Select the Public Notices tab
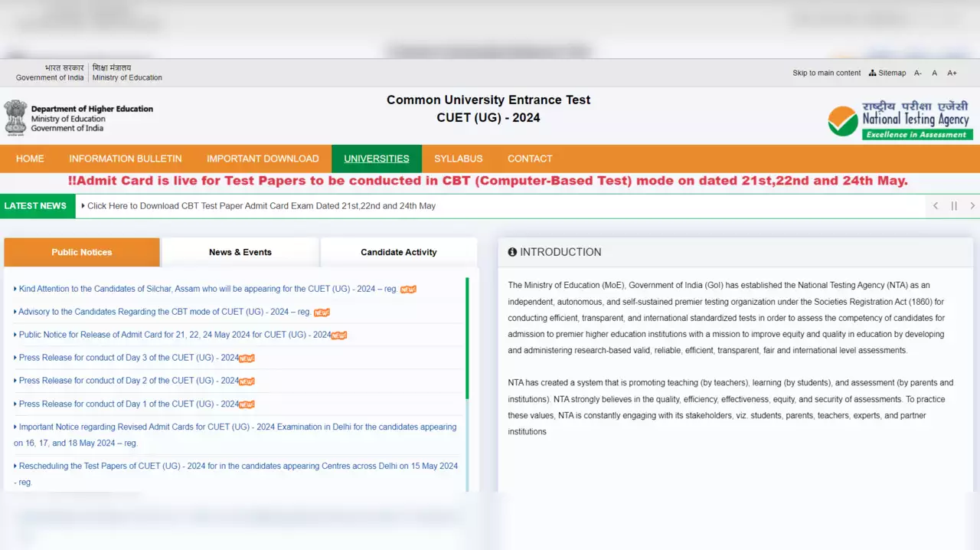The height and width of the screenshot is (550, 980). pyautogui.click(x=82, y=252)
